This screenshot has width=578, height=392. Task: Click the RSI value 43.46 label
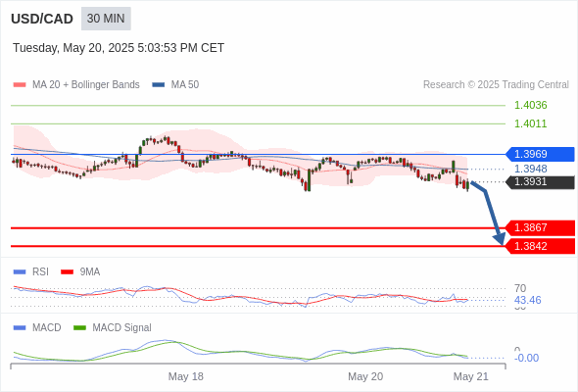tap(527, 300)
